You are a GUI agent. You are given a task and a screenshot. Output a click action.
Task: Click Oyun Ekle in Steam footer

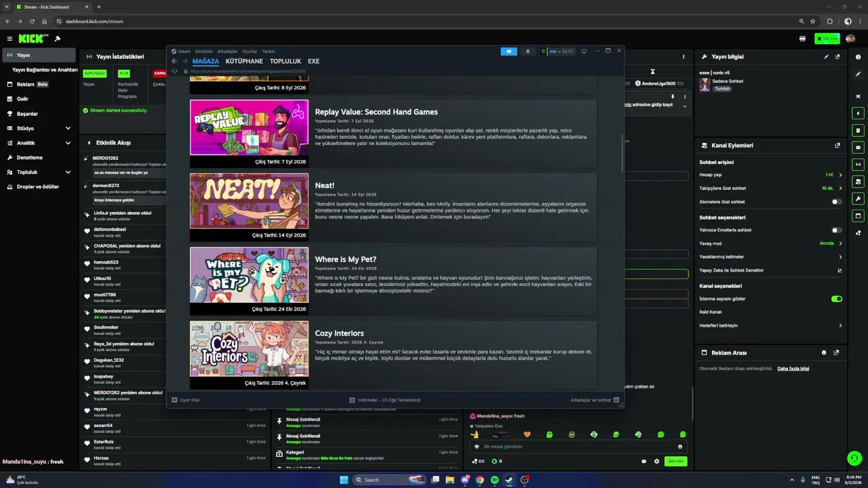click(186, 400)
